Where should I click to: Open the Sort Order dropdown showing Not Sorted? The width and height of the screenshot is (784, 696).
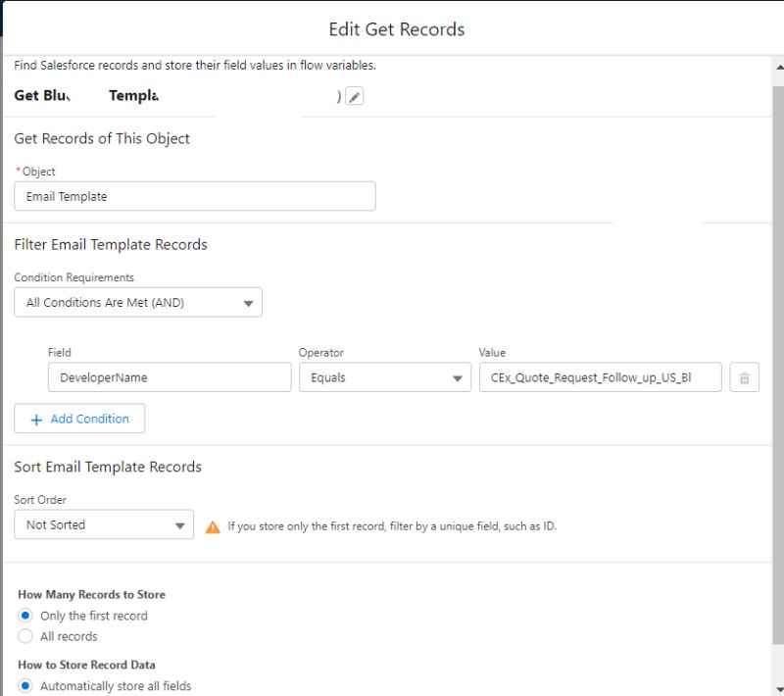click(103, 524)
